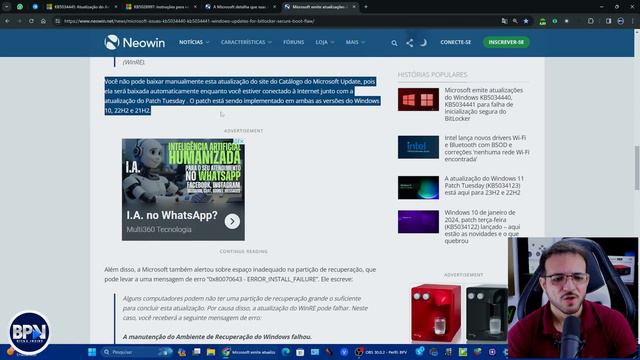Viewport: 640px width, 360px height.
Task: Click the red water purifier ad
Action: (436, 313)
